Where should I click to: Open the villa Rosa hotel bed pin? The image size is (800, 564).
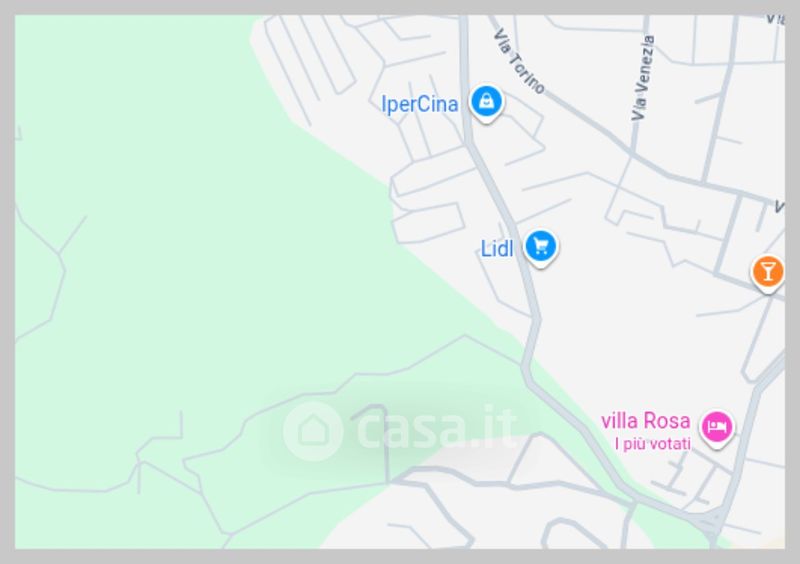coord(717,428)
